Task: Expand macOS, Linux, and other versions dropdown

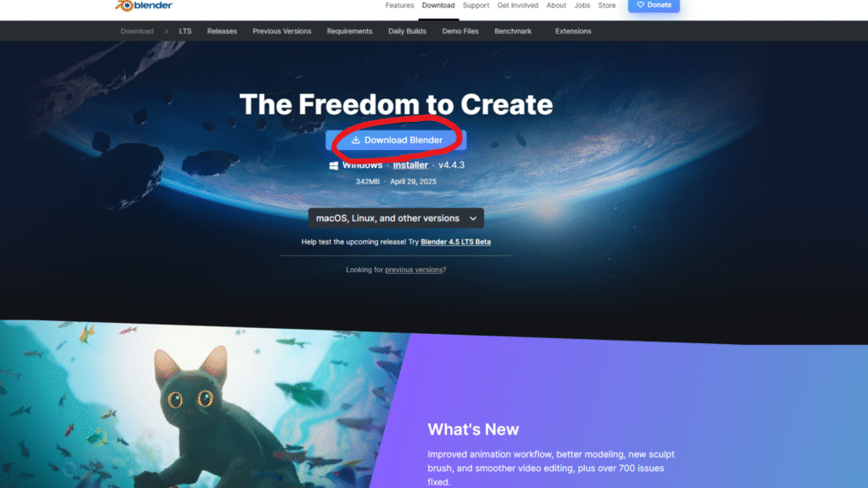Action: click(x=396, y=218)
